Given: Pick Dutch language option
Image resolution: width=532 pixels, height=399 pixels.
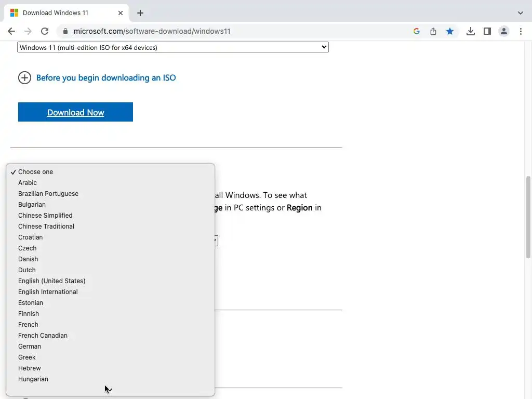Looking at the screenshot, I should click(x=110, y=270).
